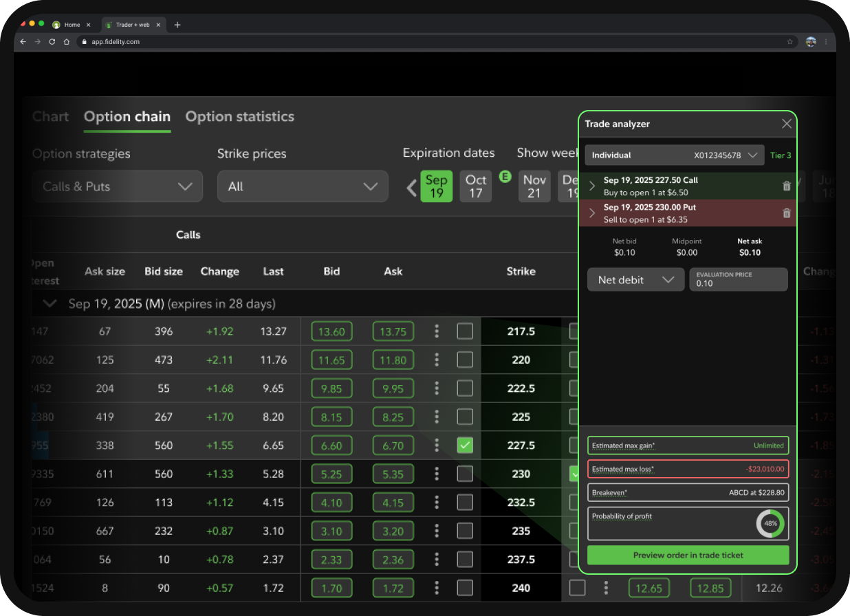Open three-dot menu for 217.5 strike row
Screen dimensions: 850x616
tap(437, 331)
